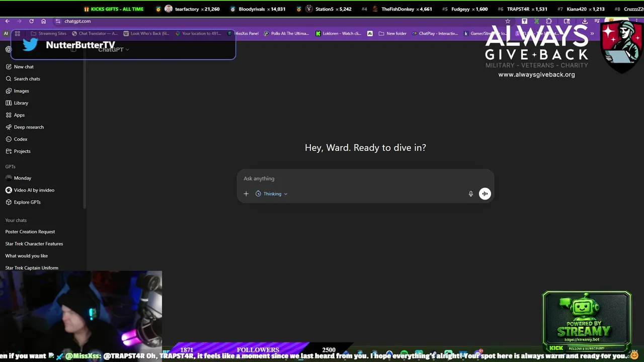Start dictation with the microphone icon
The image size is (644, 362).
pyautogui.click(x=471, y=194)
